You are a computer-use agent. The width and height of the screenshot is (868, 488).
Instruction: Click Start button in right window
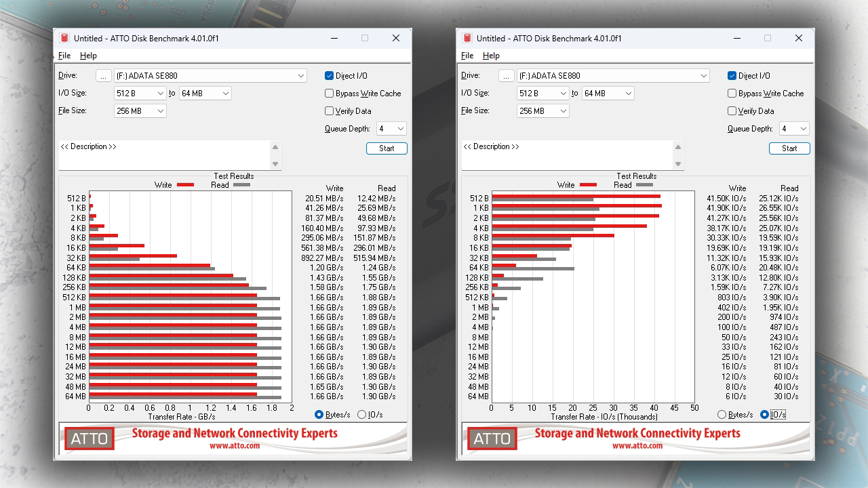click(789, 148)
